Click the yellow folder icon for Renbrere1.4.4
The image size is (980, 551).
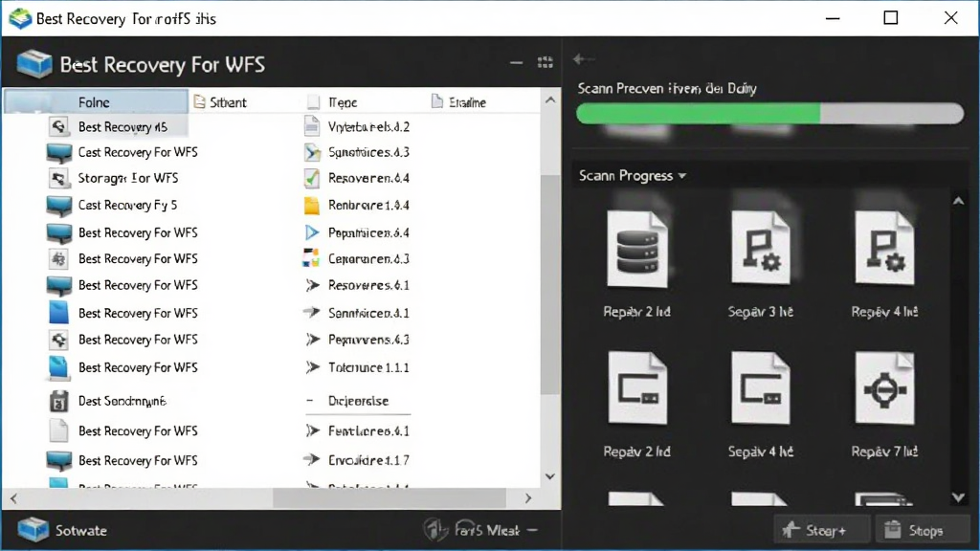tap(311, 206)
